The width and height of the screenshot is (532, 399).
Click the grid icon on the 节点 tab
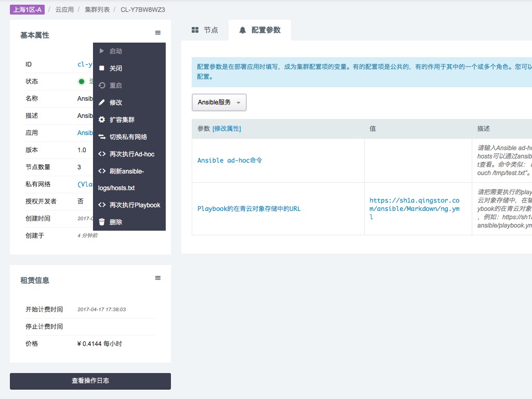(195, 30)
